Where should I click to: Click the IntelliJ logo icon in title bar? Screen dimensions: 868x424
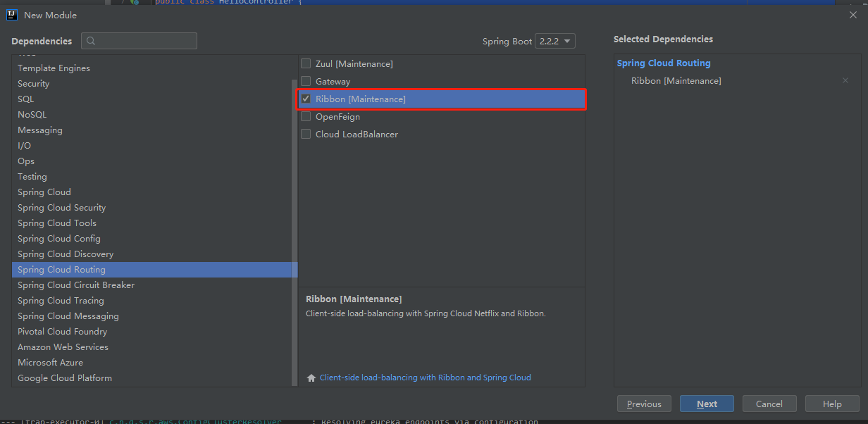click(12, 15)
